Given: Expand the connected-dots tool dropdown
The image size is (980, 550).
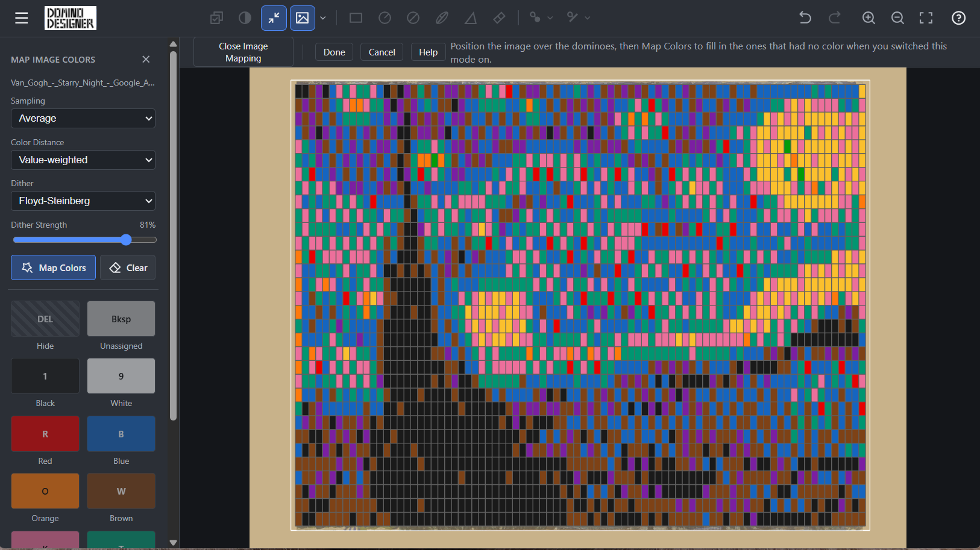Looking at the screenshot, I should [x=550, y=18].
